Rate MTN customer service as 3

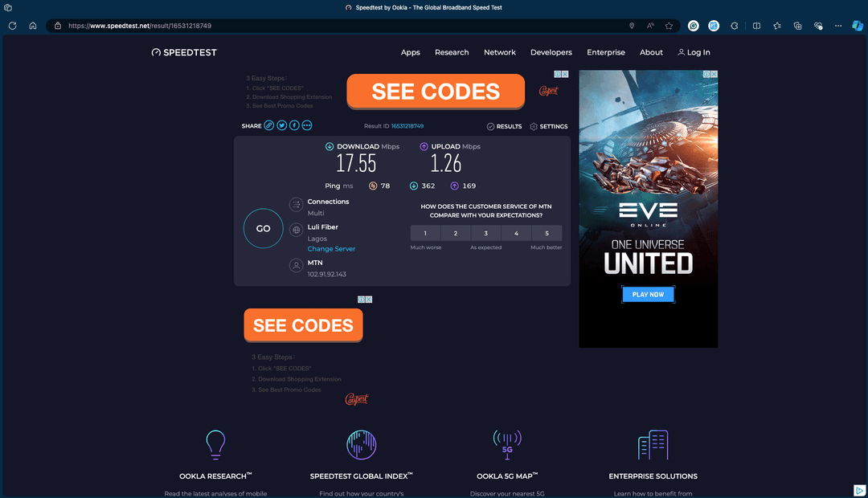click(486, 233)
